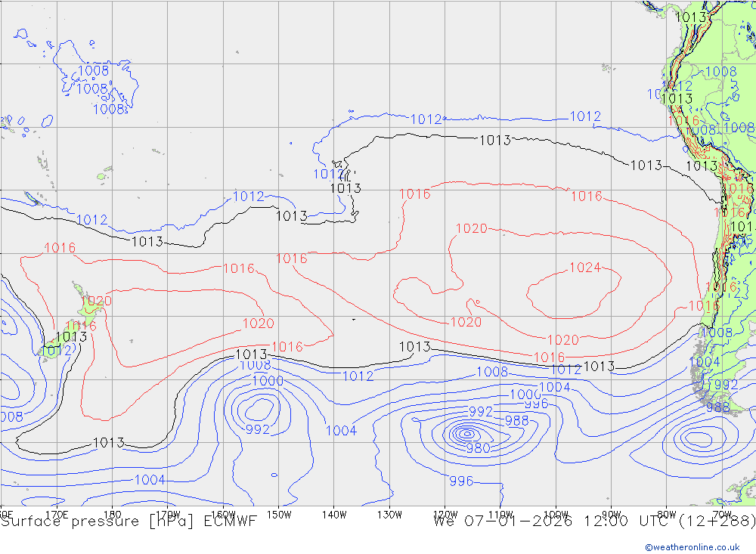
Task: Select the 80W longitude axis label
Action: [667, 515]
